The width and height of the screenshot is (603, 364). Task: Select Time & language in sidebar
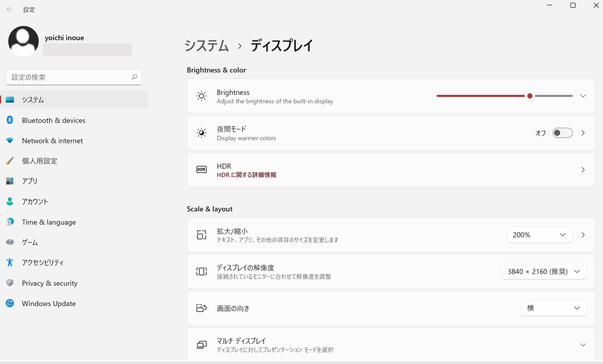pyautogui.click(x=49, y=222)
